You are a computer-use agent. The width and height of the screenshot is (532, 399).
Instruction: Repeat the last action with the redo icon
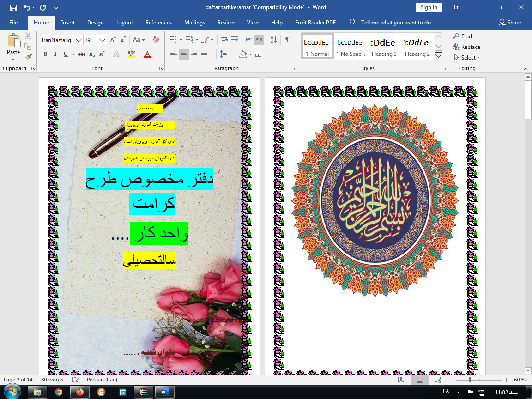pyautogui.click(x=43, y=7)
